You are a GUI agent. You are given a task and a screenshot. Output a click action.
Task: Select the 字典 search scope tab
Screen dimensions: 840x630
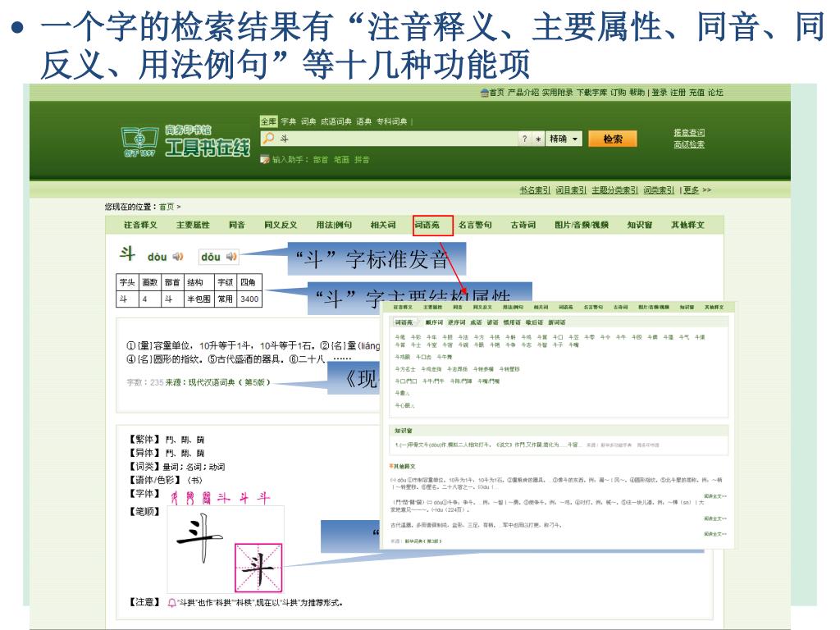click(x=288, y=121)
